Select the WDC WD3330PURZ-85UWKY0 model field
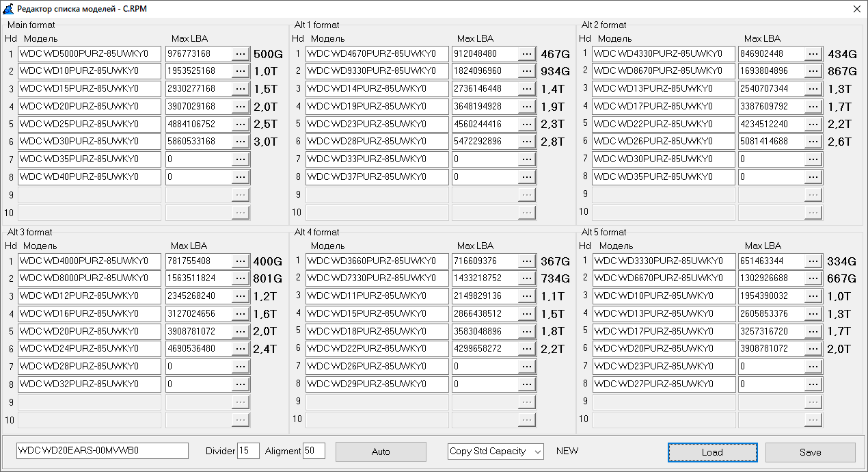 click(664, 261)
